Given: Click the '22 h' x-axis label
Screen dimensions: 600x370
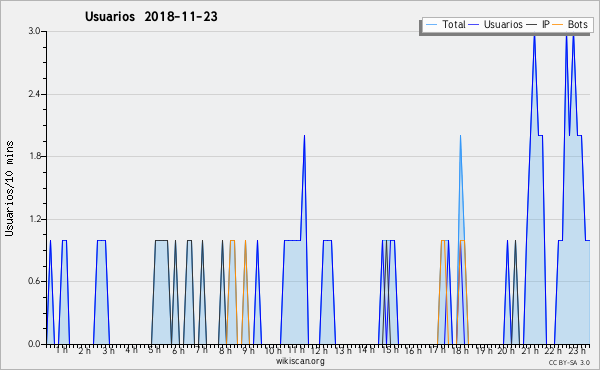Looking at the screenshot, I should [553, 350].
